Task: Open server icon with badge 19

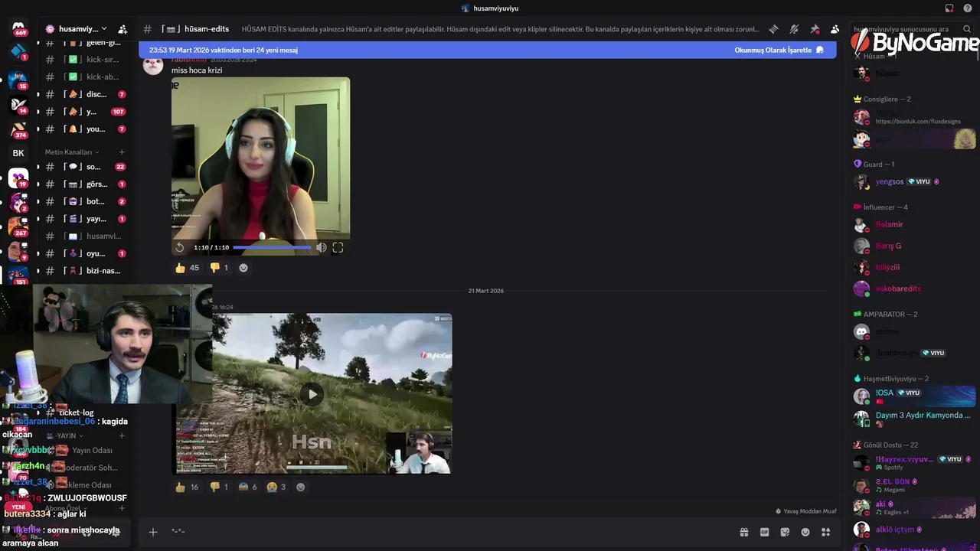Action: point(18,178)
